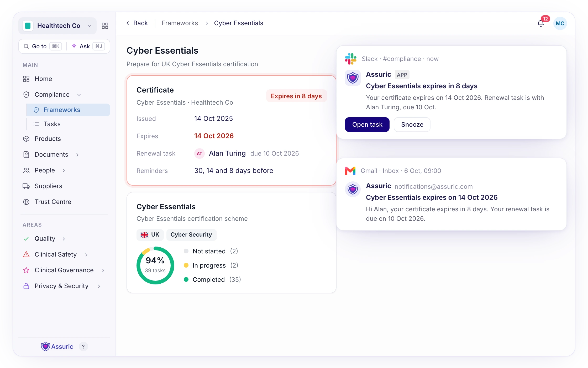Click the Privacy & Security lock icon
The width and height of the screenshot is (588, 368).
tap(26, 286)
